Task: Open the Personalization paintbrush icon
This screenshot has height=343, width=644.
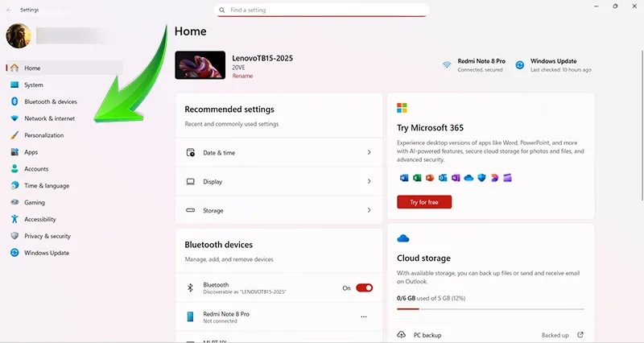Action: click(x=14, y=135)
